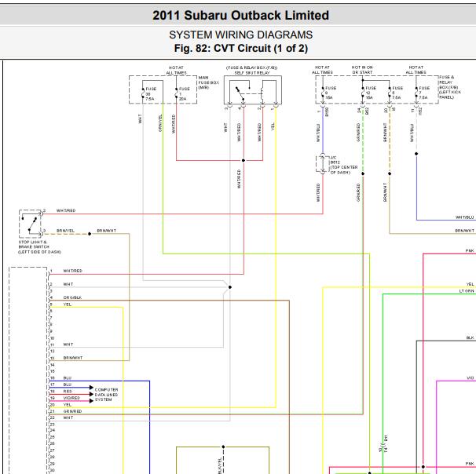Image resolution: width=476 pixels, height=474 pixels.
Task: Select 'WHT/BLU' horizontal label at right edge
Action: (465, 217)
